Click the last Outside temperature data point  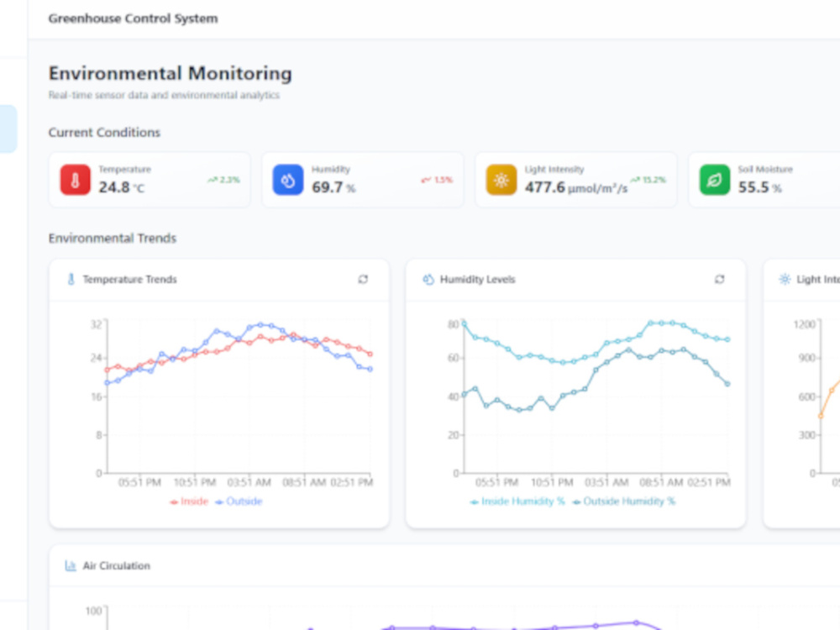pyautogui.click(x=370, y=369)
